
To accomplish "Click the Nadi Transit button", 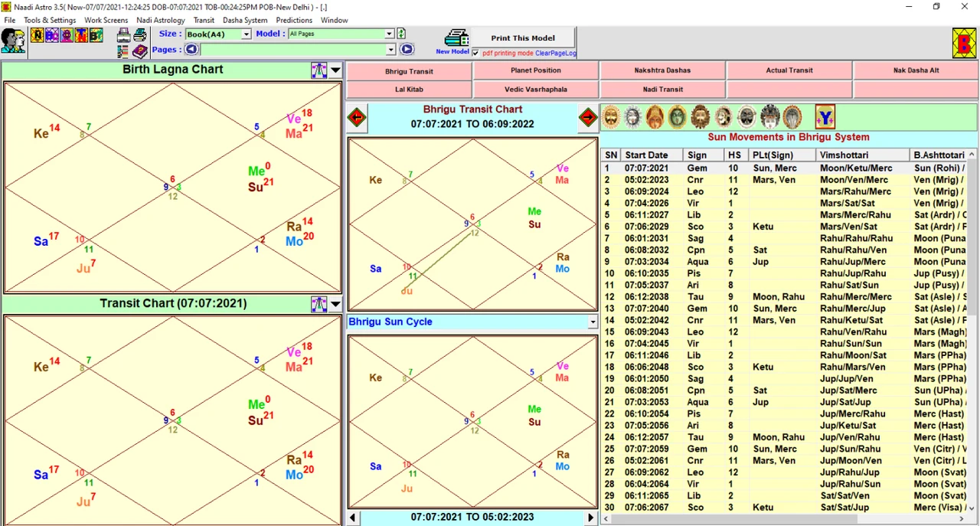I will tap(662, 90).
